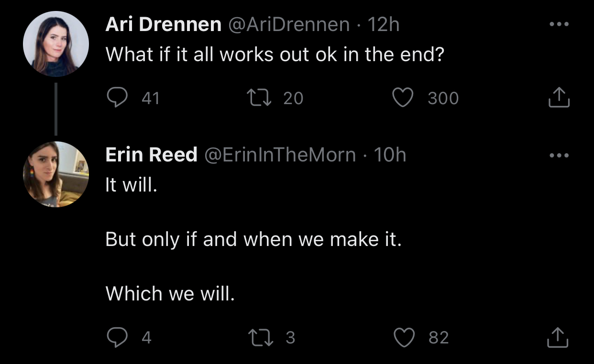
Task: Open more options on Erin Reed's reply
Action: coord(559,155)
